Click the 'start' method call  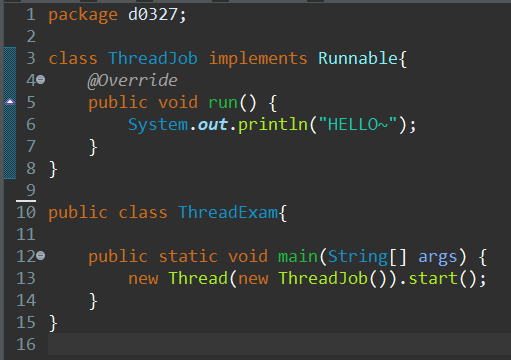(x=433, y=279)
